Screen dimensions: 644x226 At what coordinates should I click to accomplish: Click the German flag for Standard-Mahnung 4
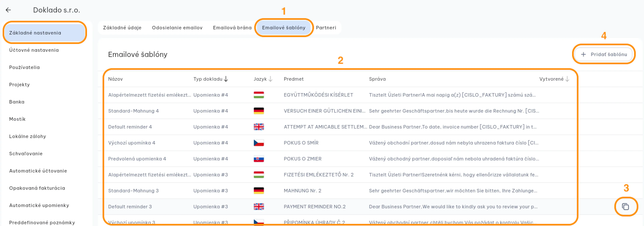pyautogui.click(x=259, y=111)
